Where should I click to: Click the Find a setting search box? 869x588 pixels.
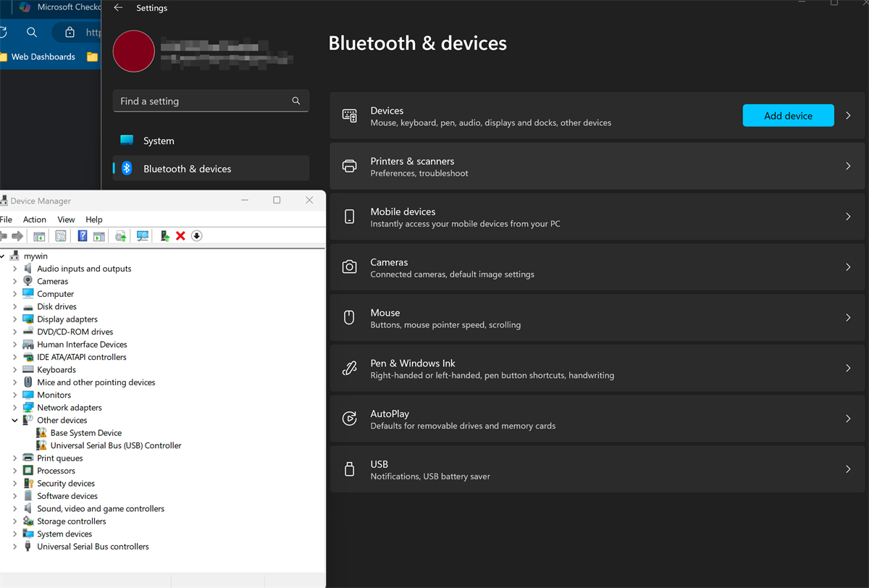pyautogui.click(x=203, y=101)
